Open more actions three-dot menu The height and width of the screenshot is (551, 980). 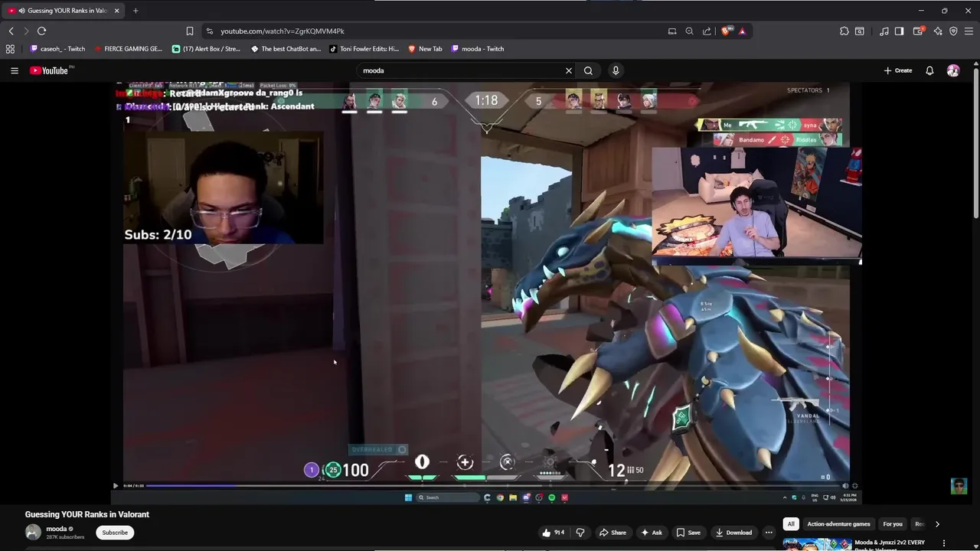[x=769, y=533]
